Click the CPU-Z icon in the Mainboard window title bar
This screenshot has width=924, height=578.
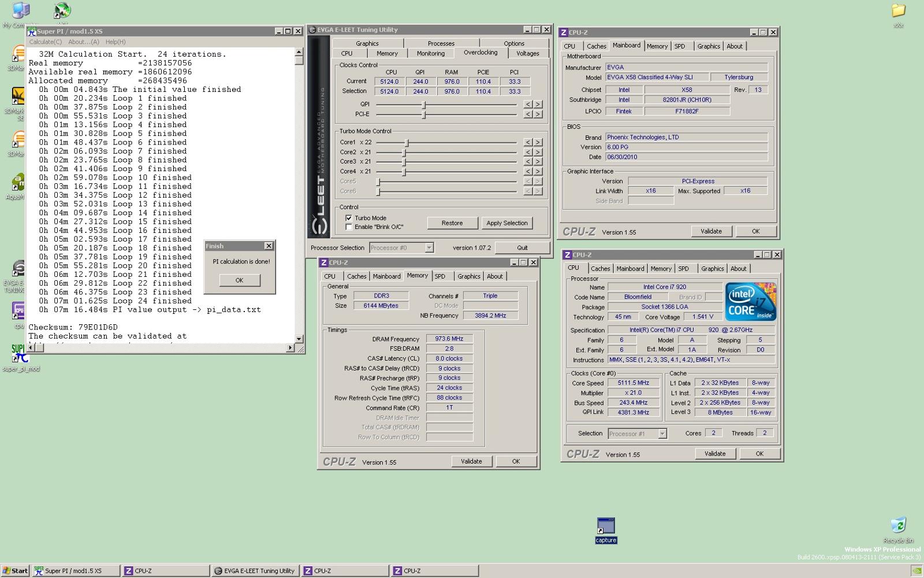[564, 32]
